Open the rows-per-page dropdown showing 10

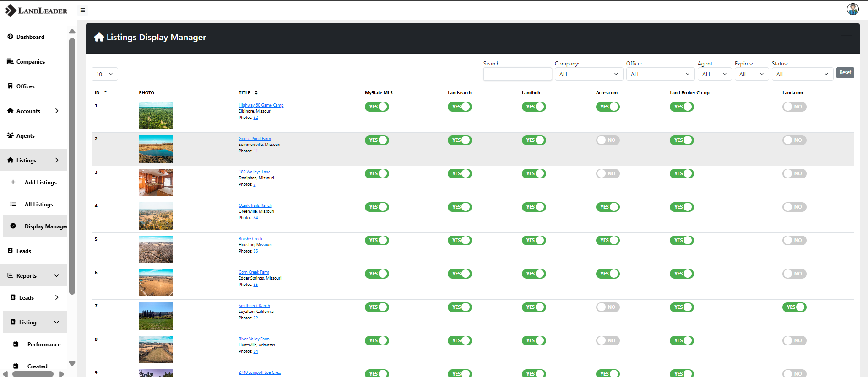[105, 74]
